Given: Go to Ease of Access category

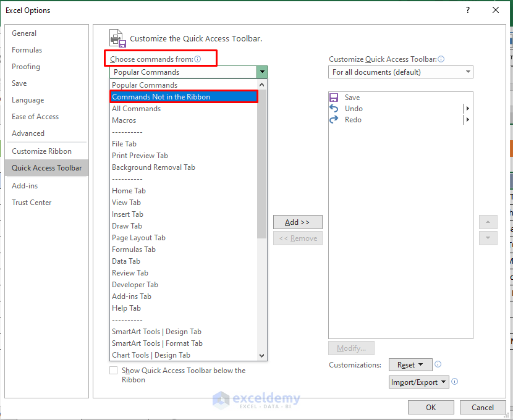Looking at the screenshot, I should [x=47, y=117].
